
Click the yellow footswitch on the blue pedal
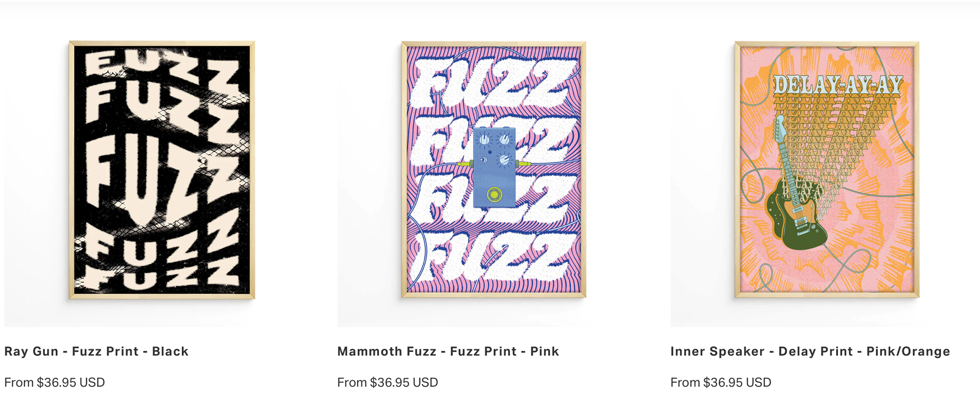pyautogui.click(x=494, y=194)
